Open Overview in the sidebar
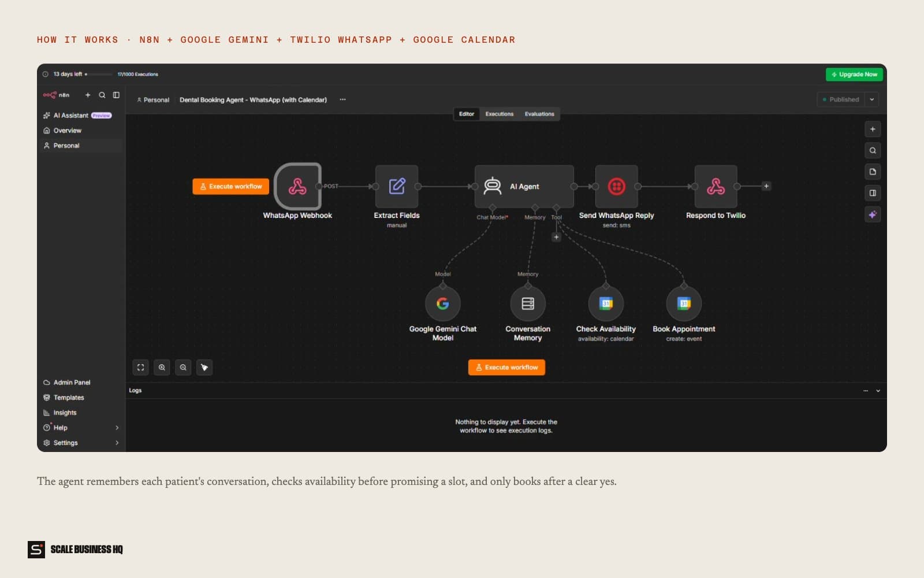The height and width of the screenshot is (578, 924). click(80, 131)
